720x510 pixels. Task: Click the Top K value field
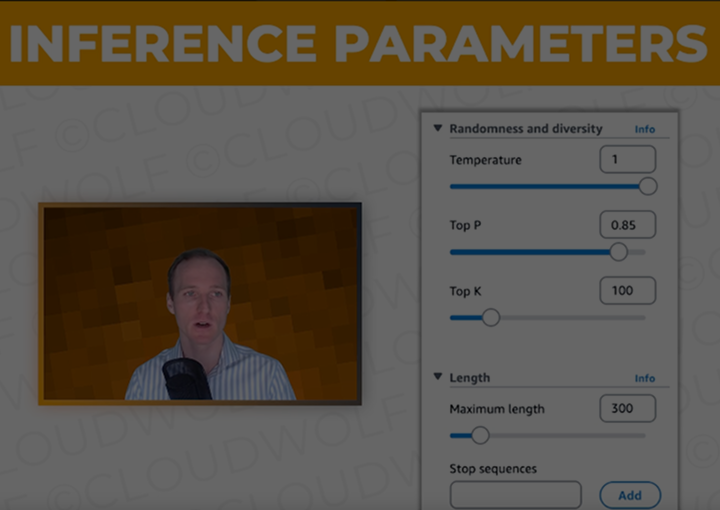[x=628, y=290]
